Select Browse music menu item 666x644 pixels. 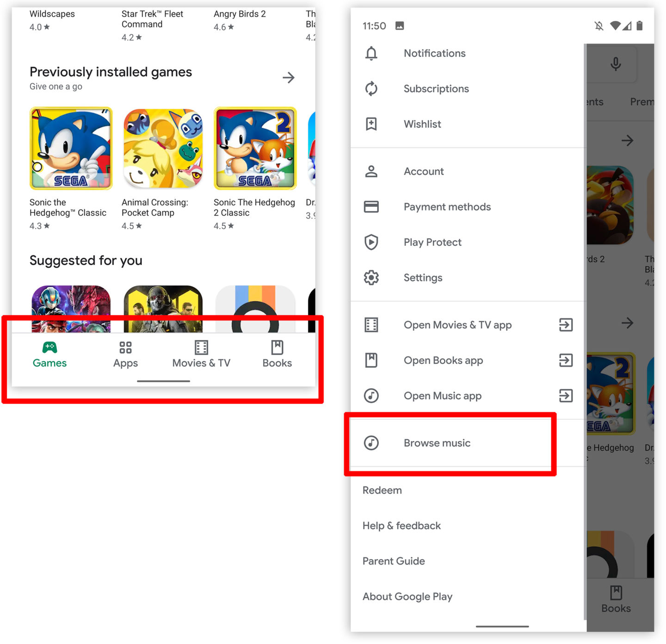437,443
